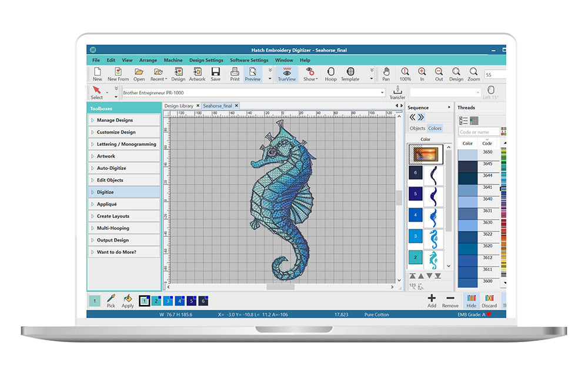Click the Remove color button
588x375 pixels.
click(x=450, y=300)
